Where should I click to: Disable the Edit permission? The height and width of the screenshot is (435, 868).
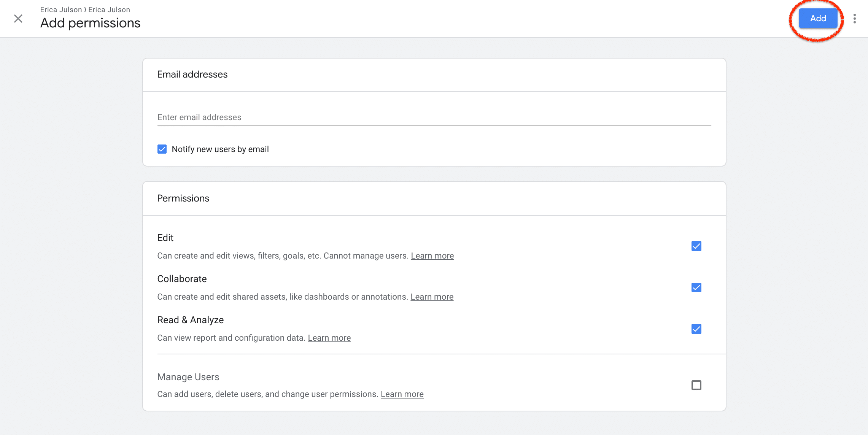click(696, 246)
